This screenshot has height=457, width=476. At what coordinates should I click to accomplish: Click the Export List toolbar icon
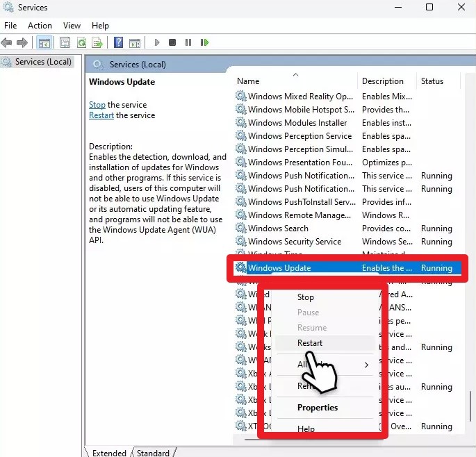click(x=97, y=42)
